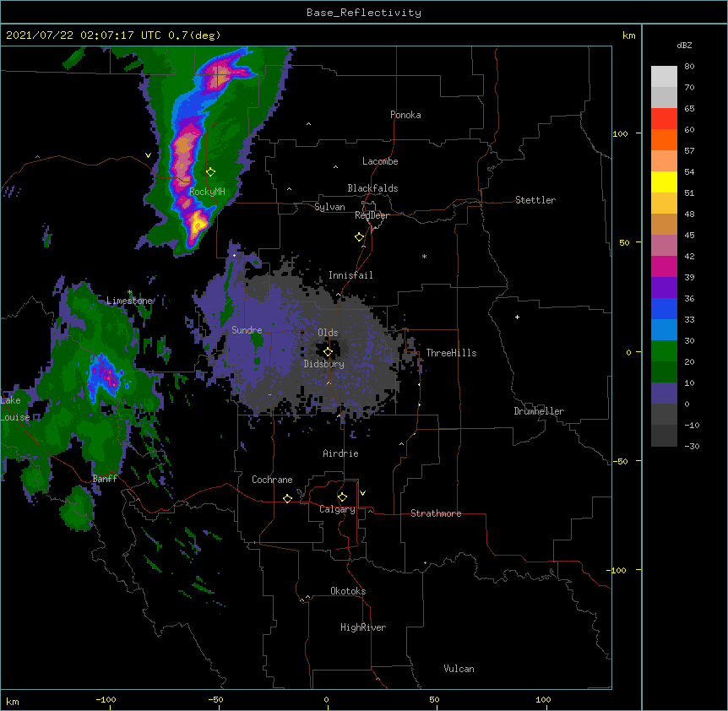Click the km label at top-right of map
Screen dimensions: 728x711
pos(628,35)
